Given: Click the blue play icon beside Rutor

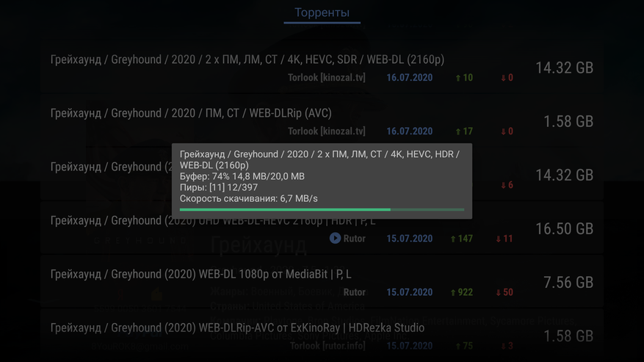Looking at the screenshot, I should tap(335, 238).
